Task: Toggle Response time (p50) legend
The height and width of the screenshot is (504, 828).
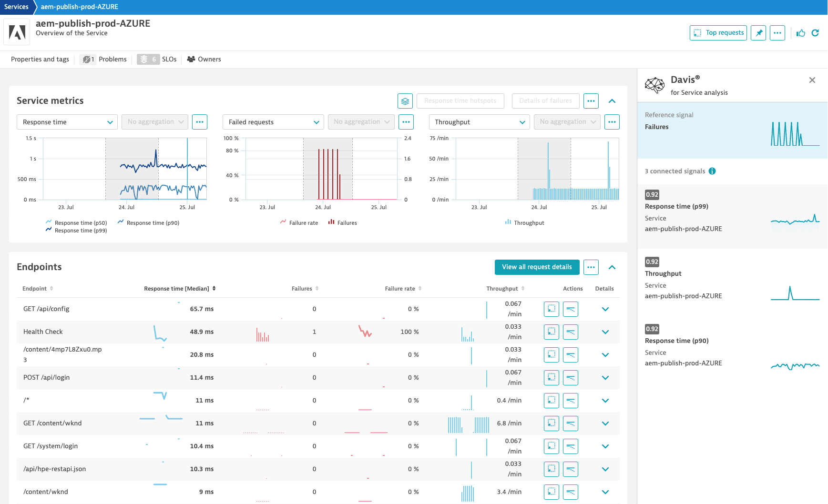Action: (76, 223)
